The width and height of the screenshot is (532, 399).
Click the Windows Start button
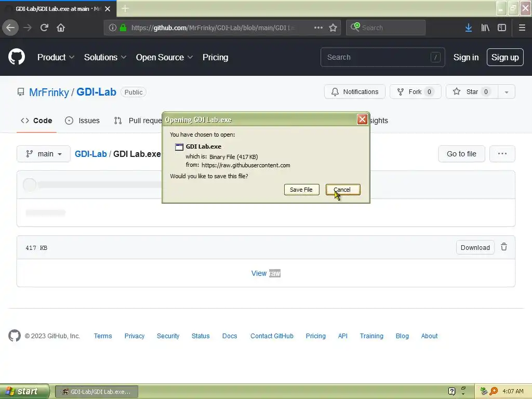pos(24,391)
